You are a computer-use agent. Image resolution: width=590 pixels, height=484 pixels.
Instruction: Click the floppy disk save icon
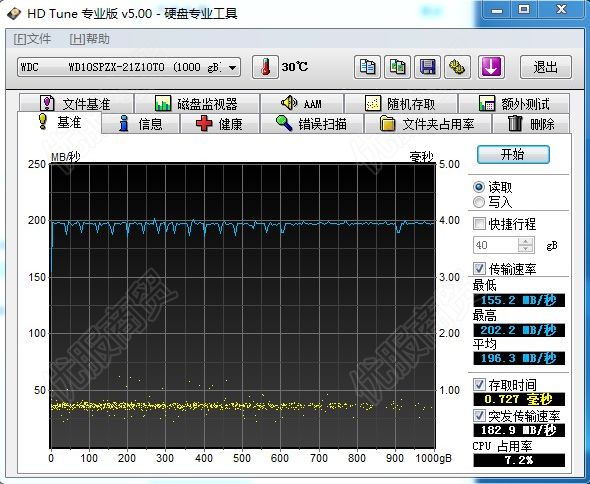point(427,67)
